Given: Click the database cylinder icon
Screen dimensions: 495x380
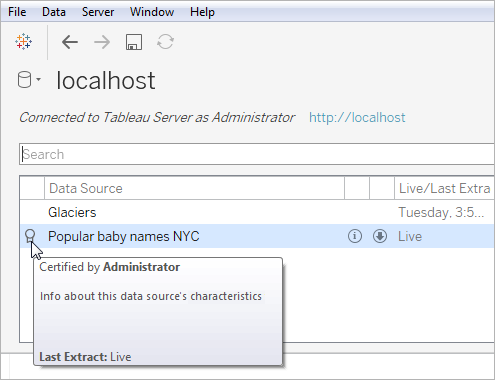Looking at the screenshot, I should [24, 80].
